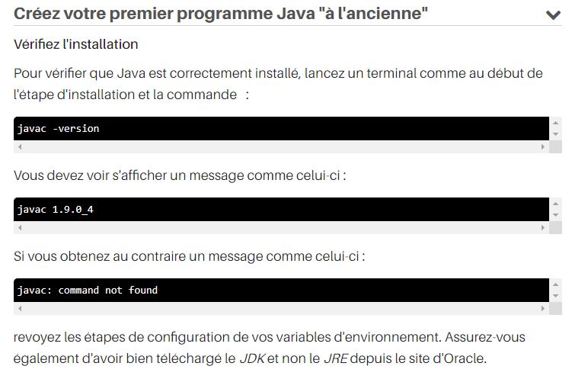Click the italic word "JDK"
This screenshot has width=588, height=379.
coord(252,358)
